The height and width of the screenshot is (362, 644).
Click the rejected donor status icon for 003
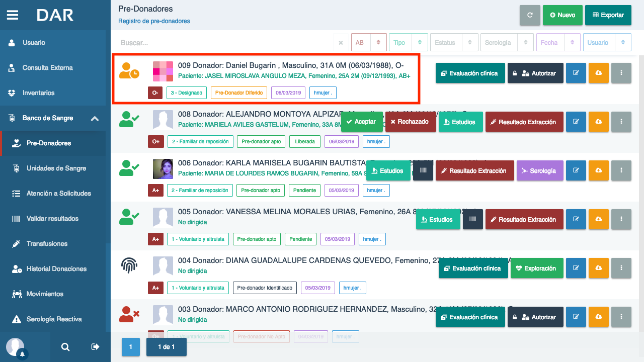tap(129, 314)
